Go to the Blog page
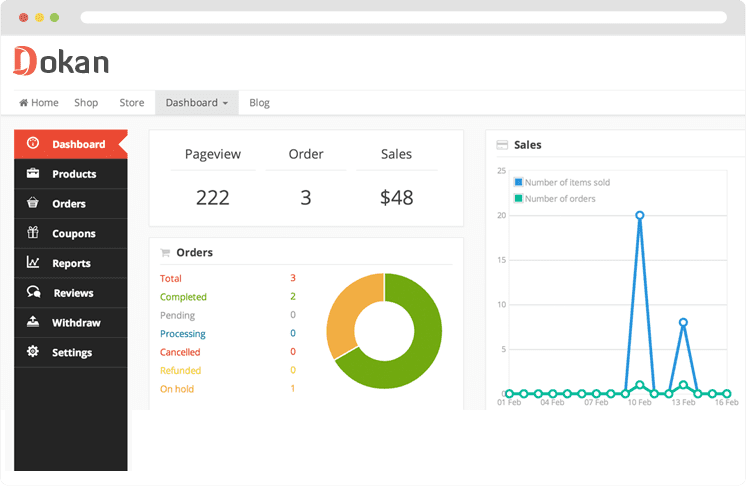This screenshot has height=486, width=746. 259,103
